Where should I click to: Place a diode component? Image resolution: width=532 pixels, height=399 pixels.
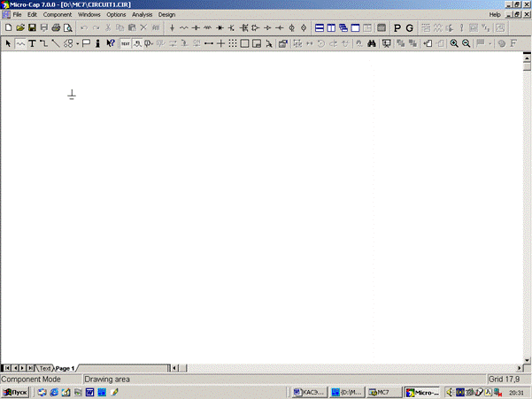coord(220,27)
